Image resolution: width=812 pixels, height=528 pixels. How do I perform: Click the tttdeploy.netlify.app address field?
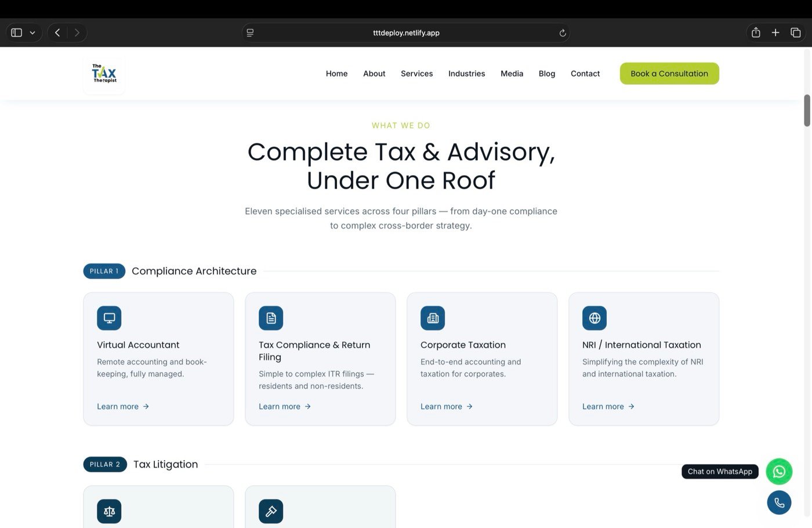[x=406, y=32]
